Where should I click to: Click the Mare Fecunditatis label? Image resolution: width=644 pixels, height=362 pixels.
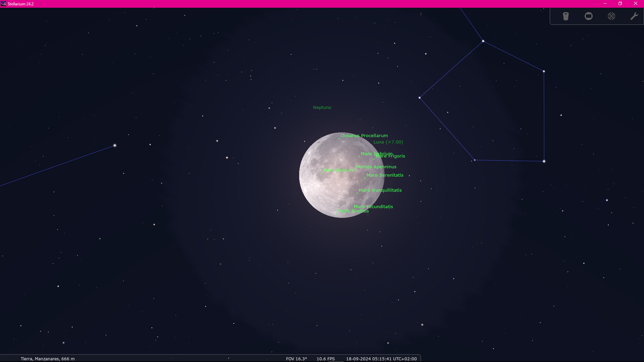[373, 207]
